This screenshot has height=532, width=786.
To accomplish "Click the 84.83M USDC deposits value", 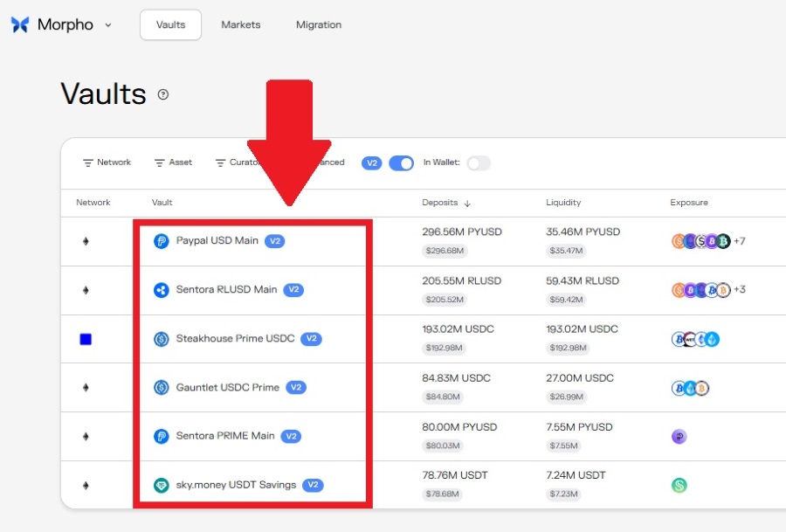I will (456, 378).
